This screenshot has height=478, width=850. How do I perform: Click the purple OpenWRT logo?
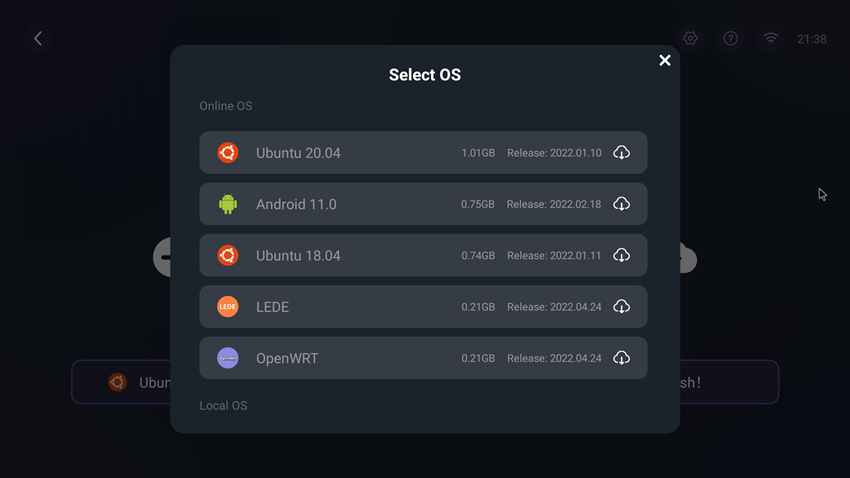point(228,358)
